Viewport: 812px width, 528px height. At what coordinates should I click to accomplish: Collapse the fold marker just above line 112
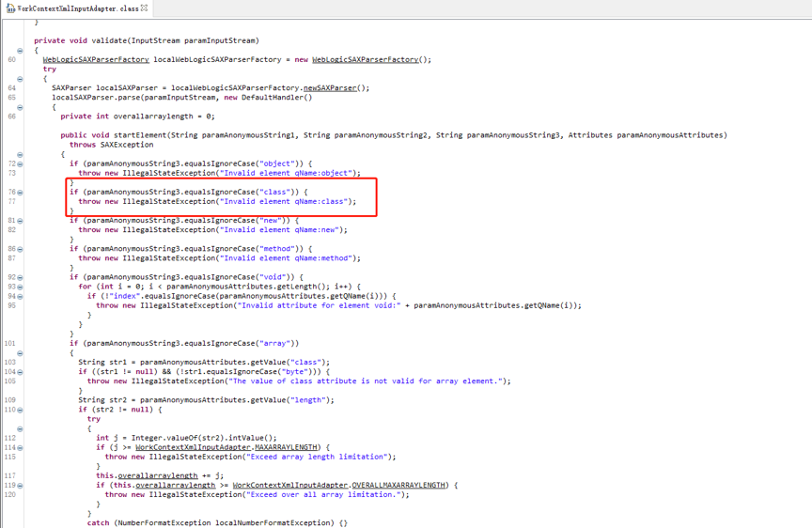(20, 429)
